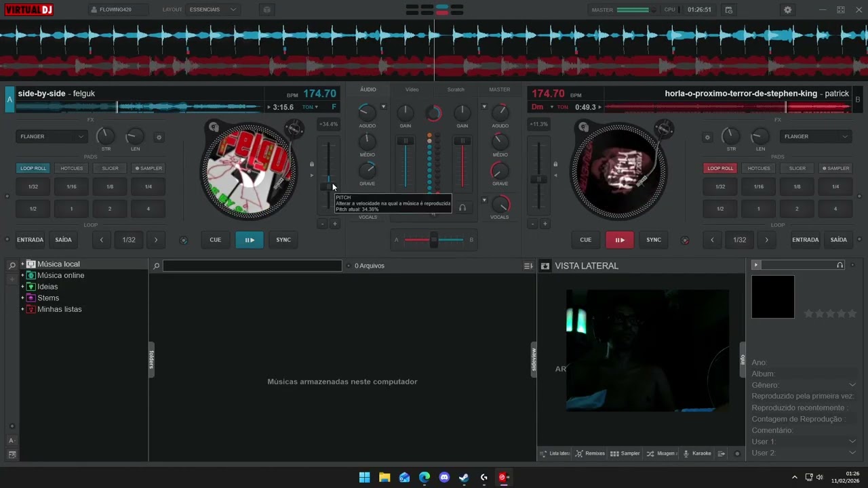Click the deck B volume fader handle
868x488 pixels.
[462, 141]
